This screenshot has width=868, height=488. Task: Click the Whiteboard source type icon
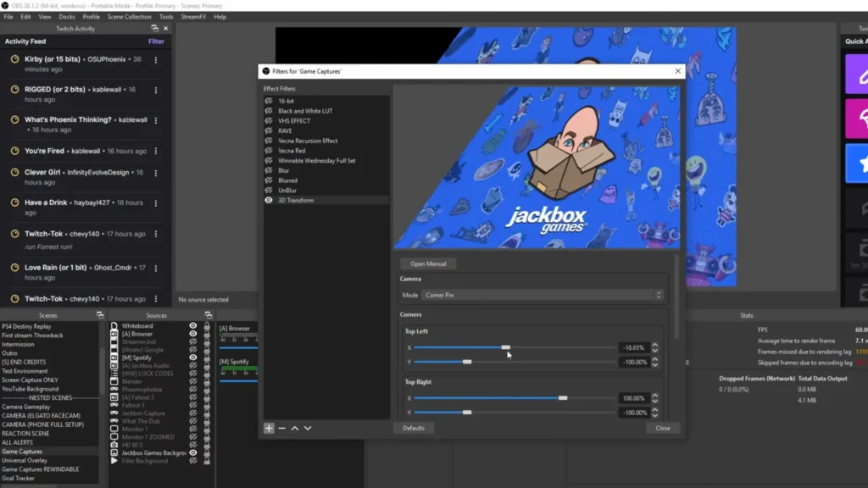pos(114,326)
